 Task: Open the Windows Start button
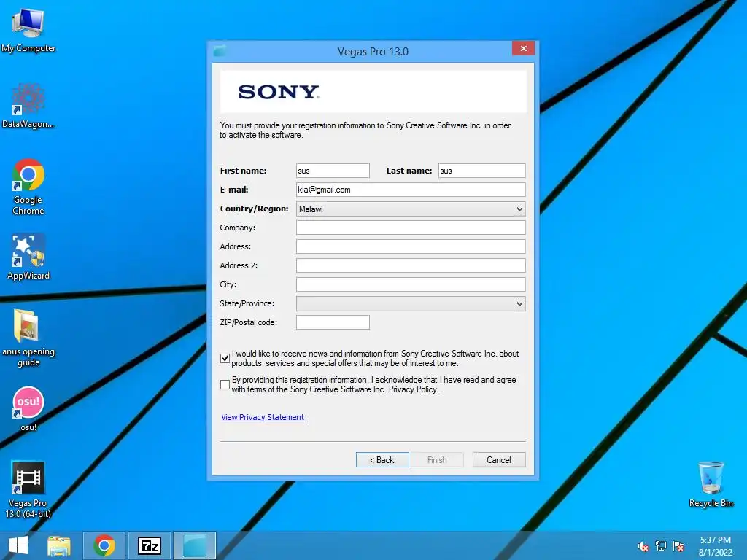(x=18, y=545)
